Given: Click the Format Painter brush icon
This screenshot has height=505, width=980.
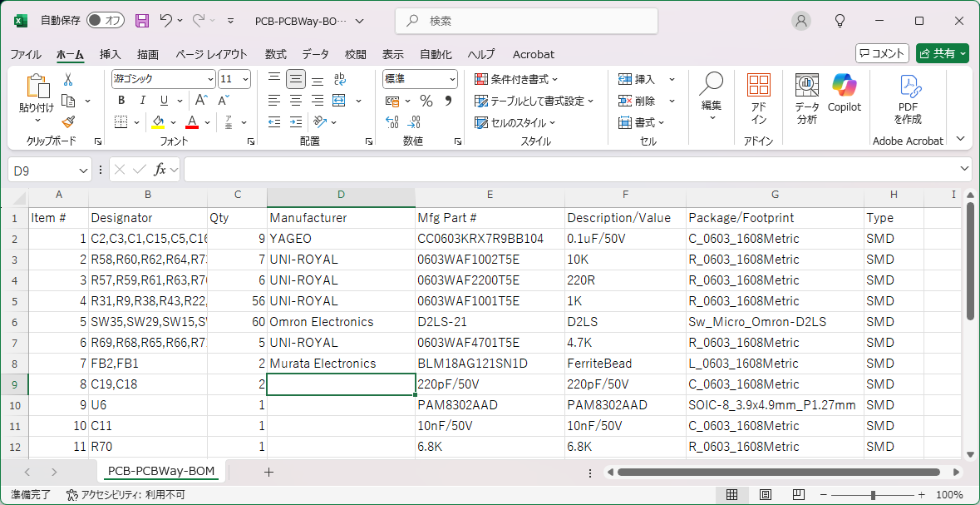Looking at the screenshot, I should click(x=67, y=122).
